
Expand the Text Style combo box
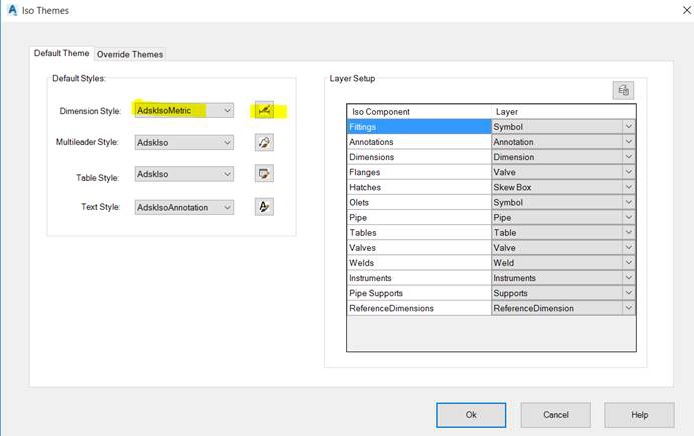tap(228, 207)
